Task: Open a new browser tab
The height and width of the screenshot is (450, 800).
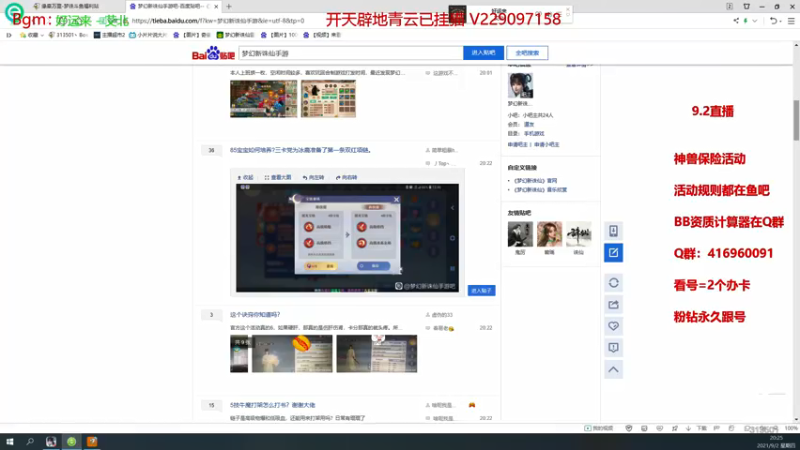Action: click(229, 7)
